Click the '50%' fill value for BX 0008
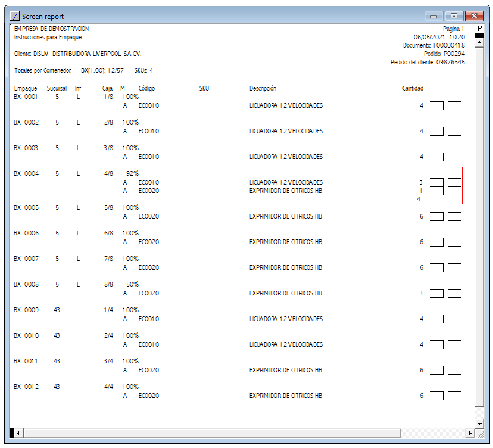 coord(132,284)
